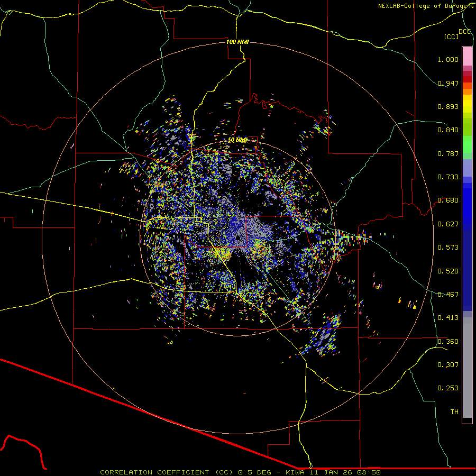The image size is (476, 476).
Task: Click the 0.947 scale value
Action: (448, 83)
